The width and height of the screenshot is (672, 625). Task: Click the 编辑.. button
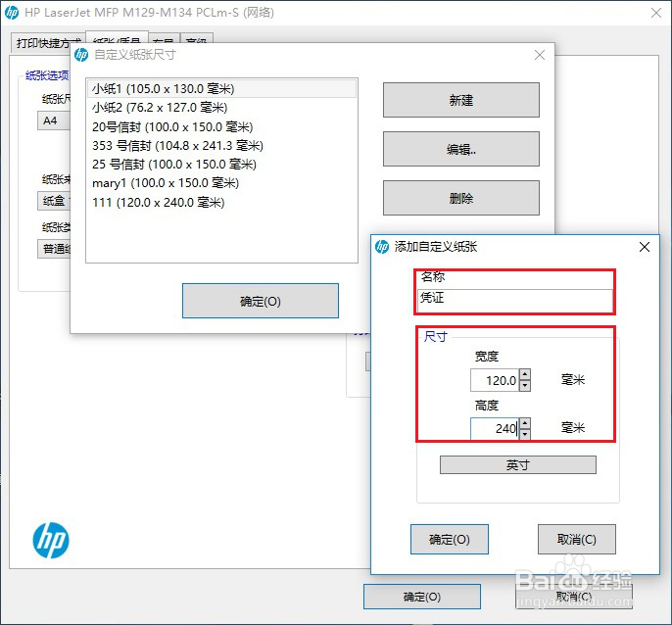pos(461,149)
